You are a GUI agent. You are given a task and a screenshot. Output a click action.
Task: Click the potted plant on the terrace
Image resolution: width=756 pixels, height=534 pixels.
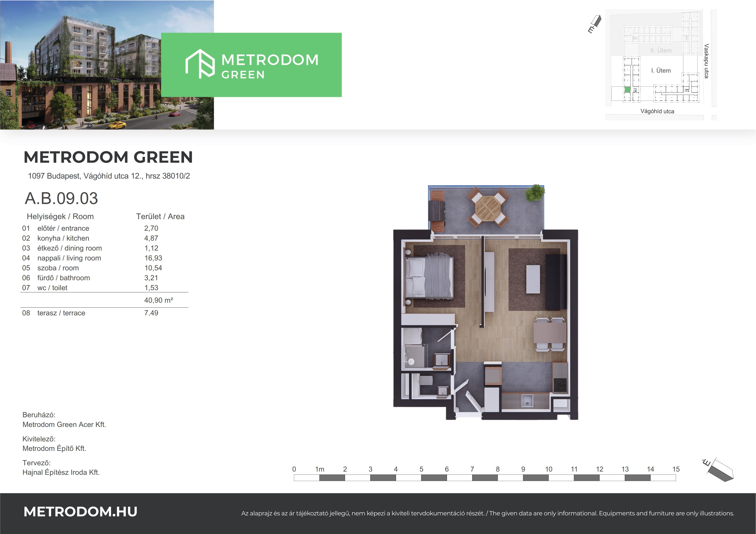pos(535,193)
